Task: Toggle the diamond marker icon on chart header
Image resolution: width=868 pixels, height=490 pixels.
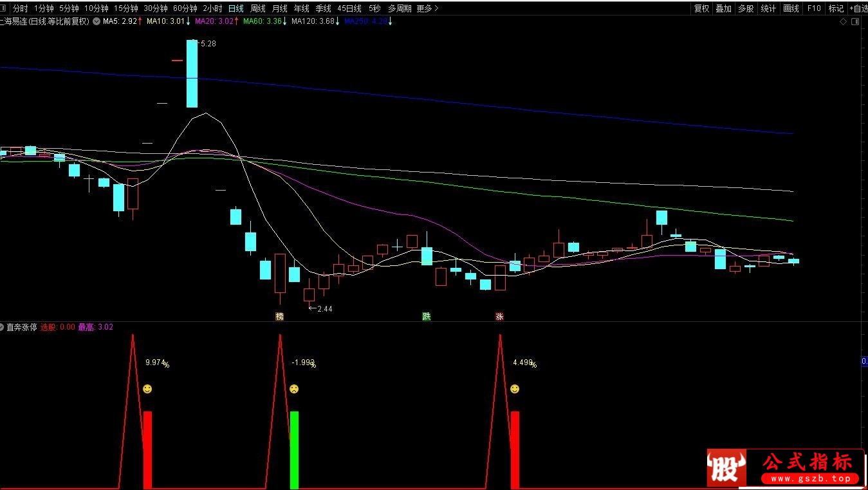Action: tap(844, 22)
